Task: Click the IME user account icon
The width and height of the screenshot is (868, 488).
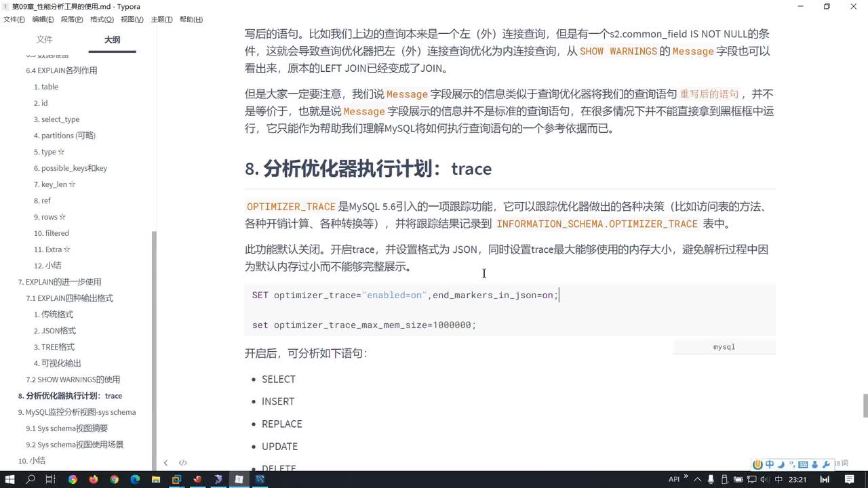Action: point(814,464)
